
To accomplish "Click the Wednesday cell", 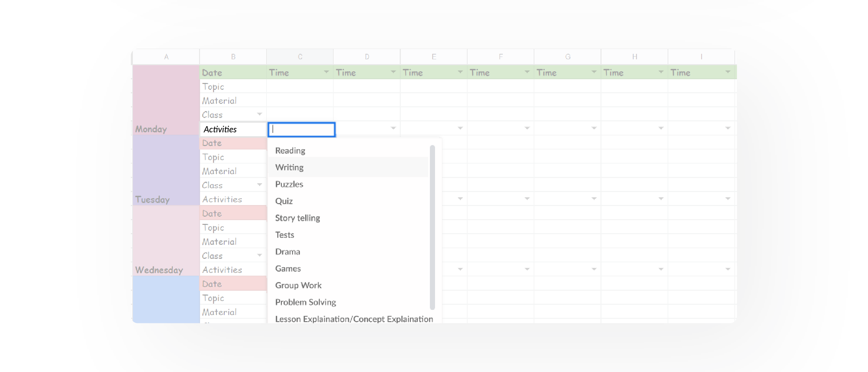I will [x=166, y=241].
